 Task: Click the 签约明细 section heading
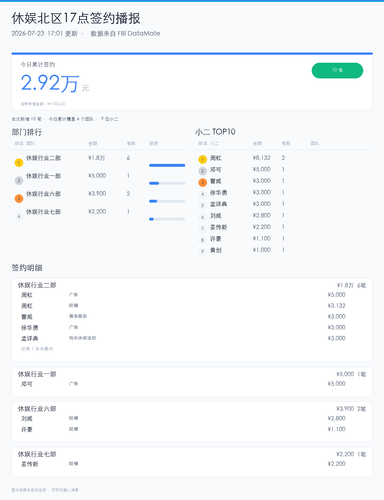pyautogui.click(x=27, y=268)
